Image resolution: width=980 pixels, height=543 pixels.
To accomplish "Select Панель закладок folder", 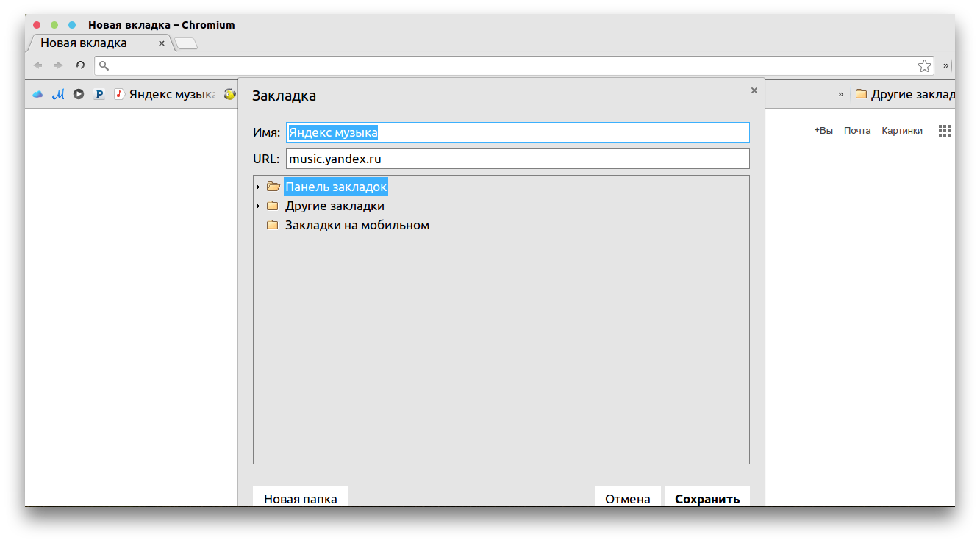I will [336, 187].
